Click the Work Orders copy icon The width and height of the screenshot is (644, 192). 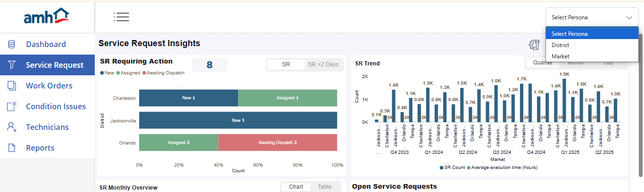(12, 86)
